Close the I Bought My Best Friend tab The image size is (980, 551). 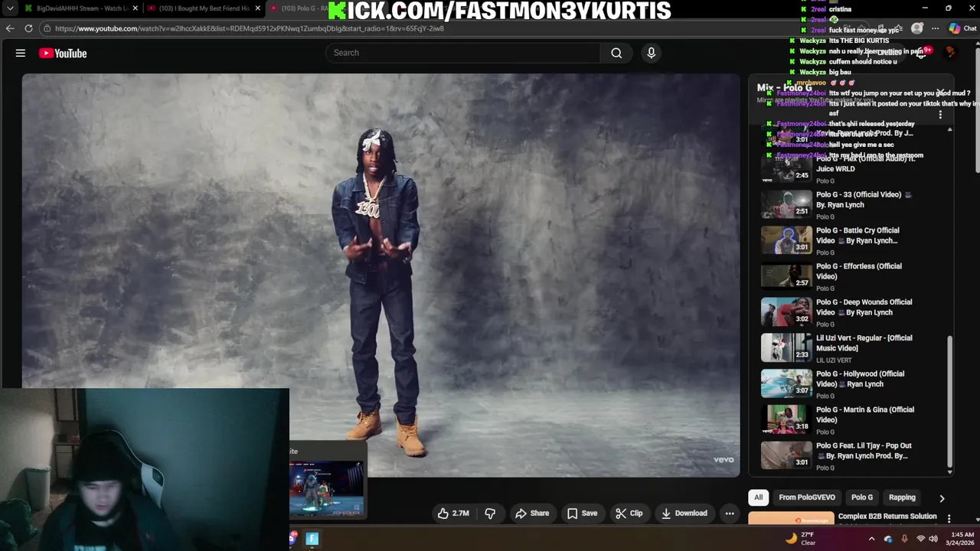(258, 8)
